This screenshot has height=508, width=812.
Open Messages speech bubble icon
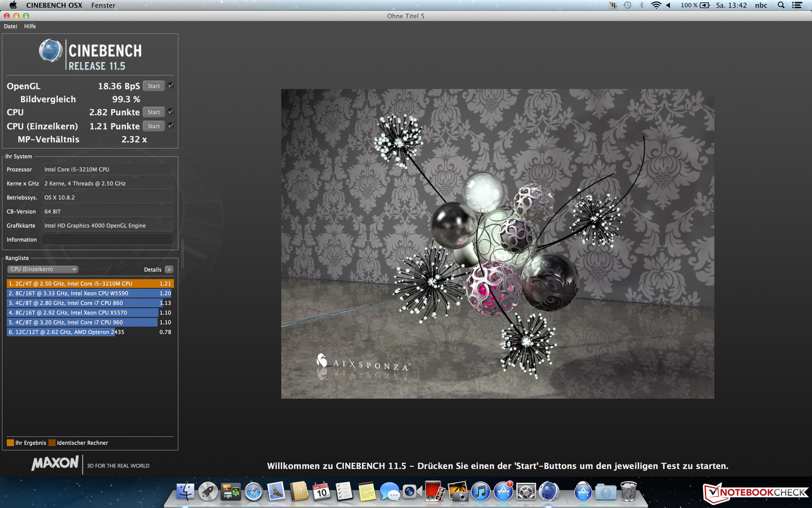(x=390, y=492)
